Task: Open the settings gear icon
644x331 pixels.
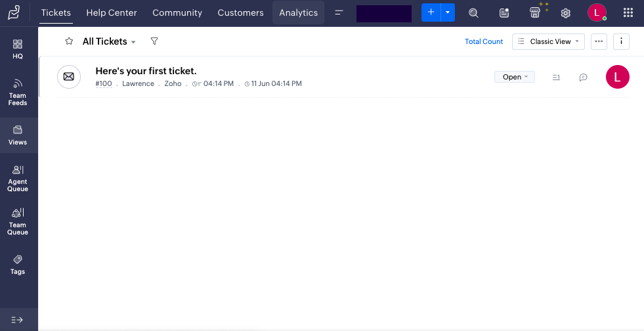Action: click(566, 13)
